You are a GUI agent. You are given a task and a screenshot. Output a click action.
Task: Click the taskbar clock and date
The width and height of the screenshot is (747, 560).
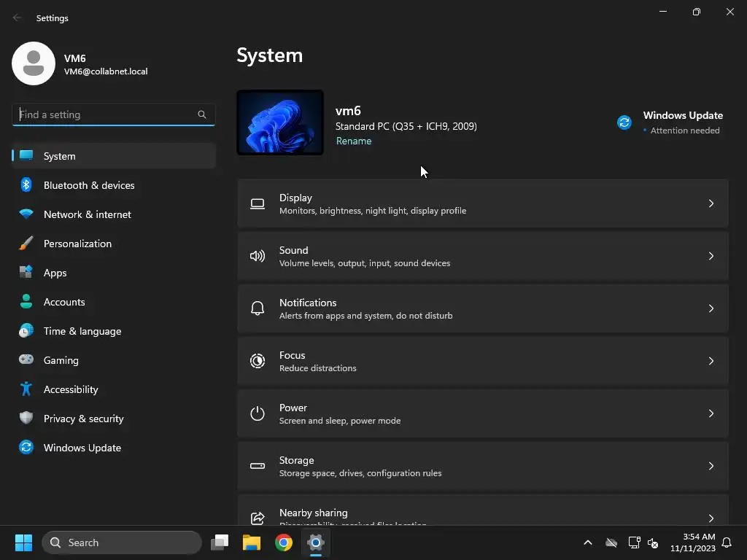pos(692,542)
